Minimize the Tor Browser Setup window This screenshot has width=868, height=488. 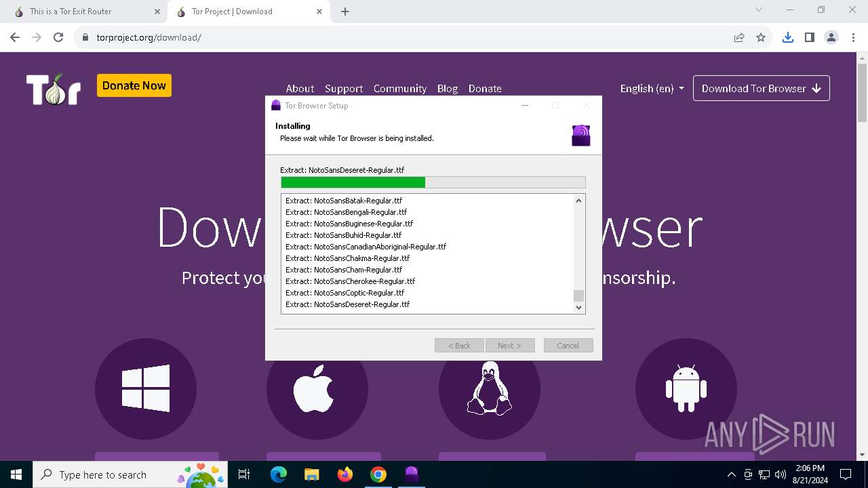(x=525, y=105)
